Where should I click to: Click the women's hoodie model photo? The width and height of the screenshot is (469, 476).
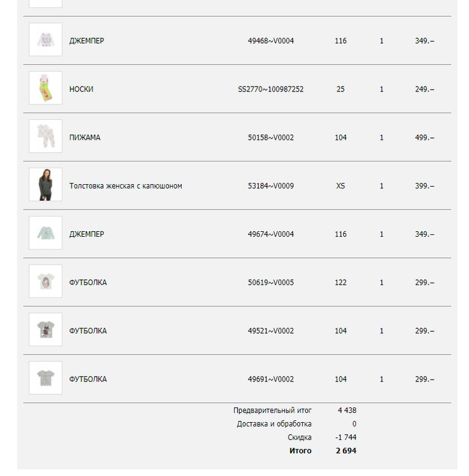pyautogui.click(x=45, y=185)
